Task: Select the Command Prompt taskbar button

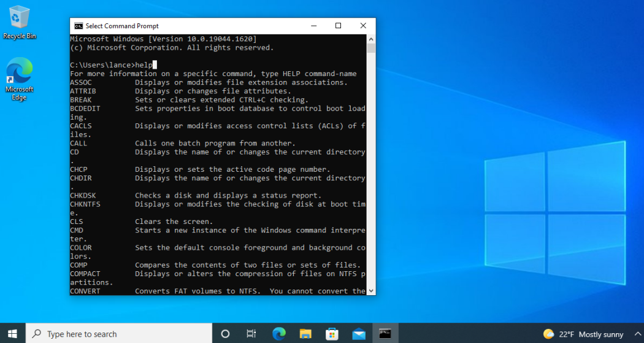Action: pyautogui.click(x=385, y=334)
